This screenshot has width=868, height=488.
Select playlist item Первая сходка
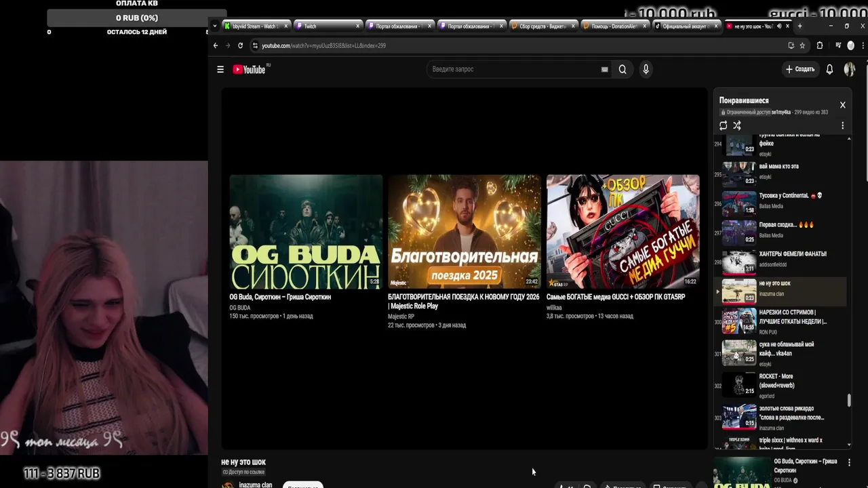[x=780, y=231]
